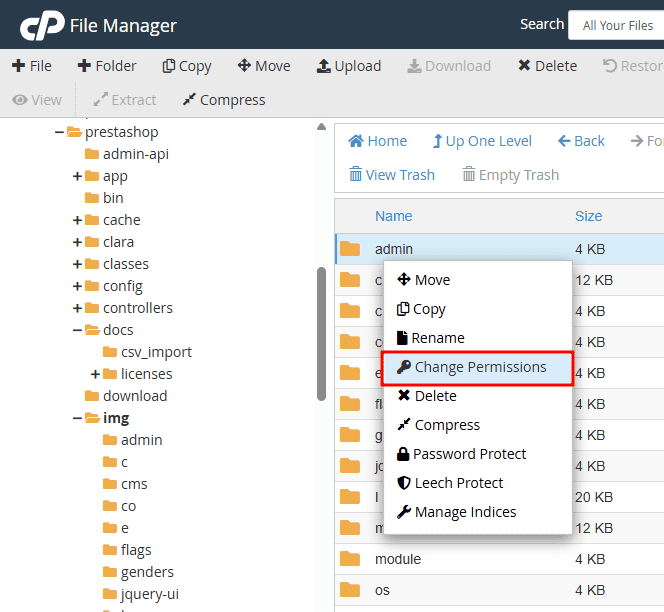Sort file list by Name column
Image resolution: width=664 pixels, height=612 pixels.
(393, 216)
